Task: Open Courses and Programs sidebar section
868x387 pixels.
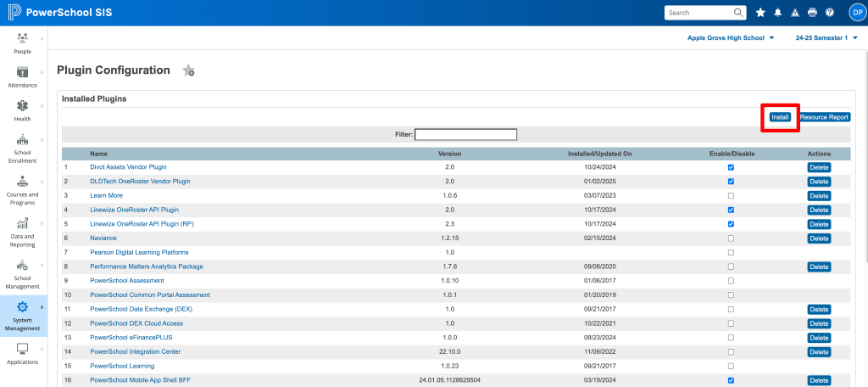Action: point(23,189)
